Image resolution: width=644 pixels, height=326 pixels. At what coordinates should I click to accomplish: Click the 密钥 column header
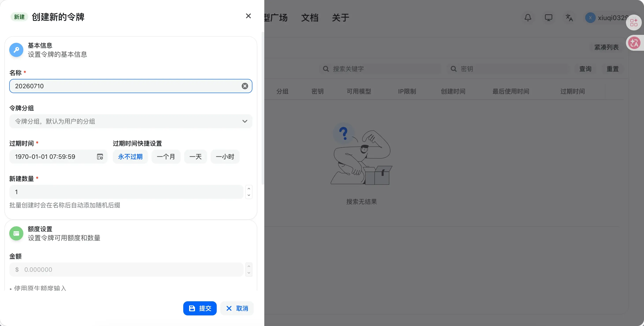tap(318, 91)
